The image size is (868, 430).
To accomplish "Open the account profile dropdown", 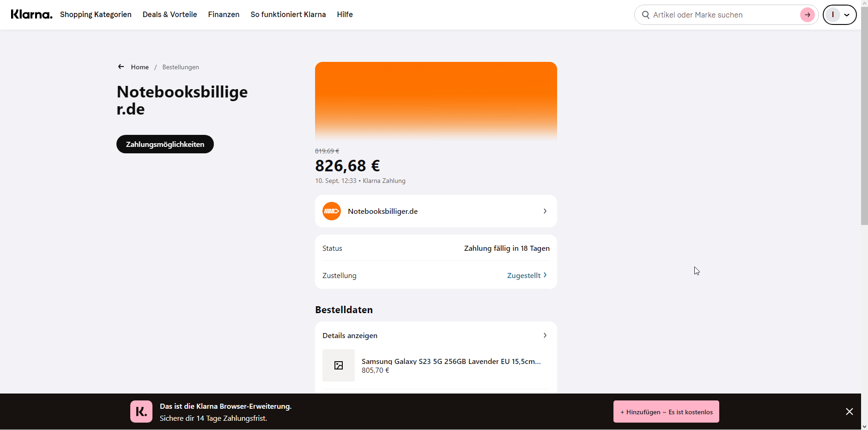I will click(x=839, y=15).
